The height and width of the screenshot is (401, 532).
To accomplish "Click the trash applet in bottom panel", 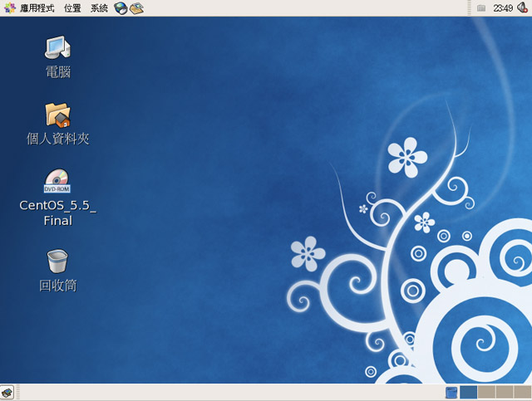I will (451, 393).
